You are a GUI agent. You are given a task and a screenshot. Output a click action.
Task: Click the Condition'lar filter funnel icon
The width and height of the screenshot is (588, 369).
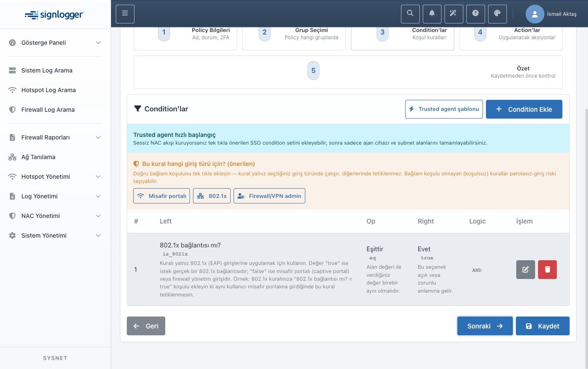[137, 109]
